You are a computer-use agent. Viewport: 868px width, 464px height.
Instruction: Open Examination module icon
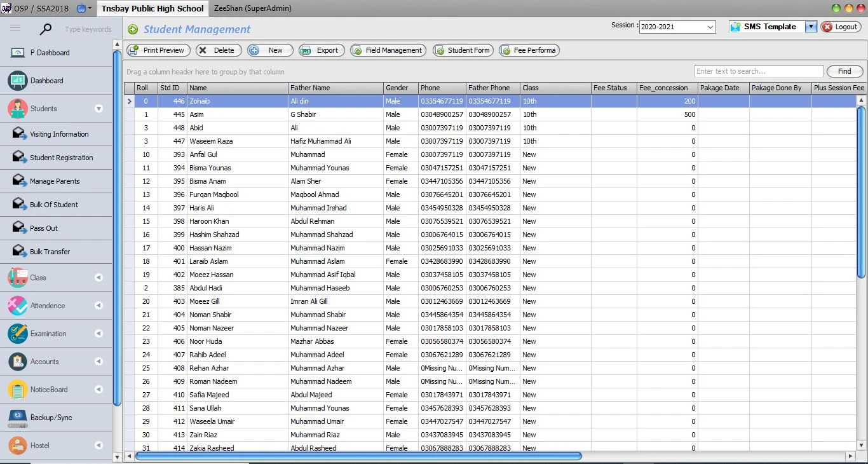[18, 334]
